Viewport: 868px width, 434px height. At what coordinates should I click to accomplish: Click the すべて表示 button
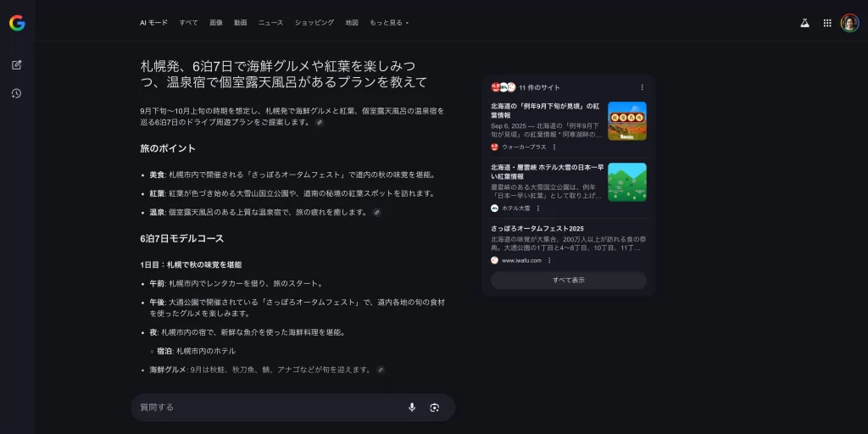click(569, 280)
